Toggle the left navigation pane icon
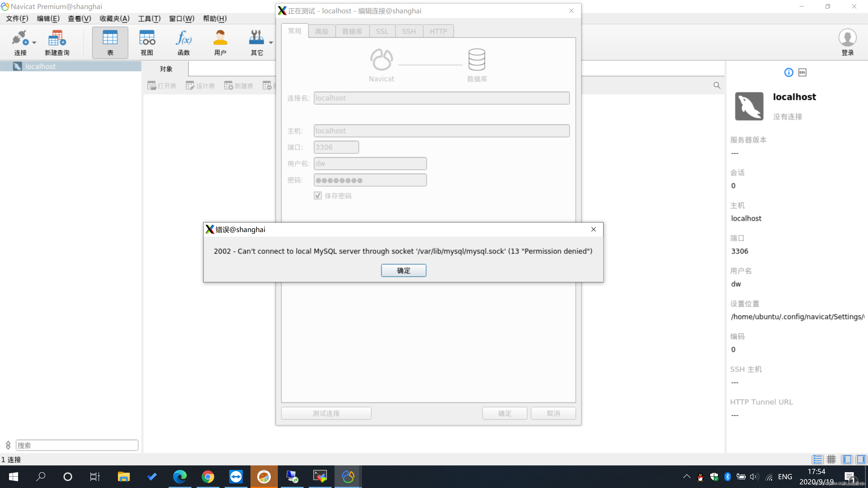Image resolution: width=868 pixels, height=488 pixels. 847,459
